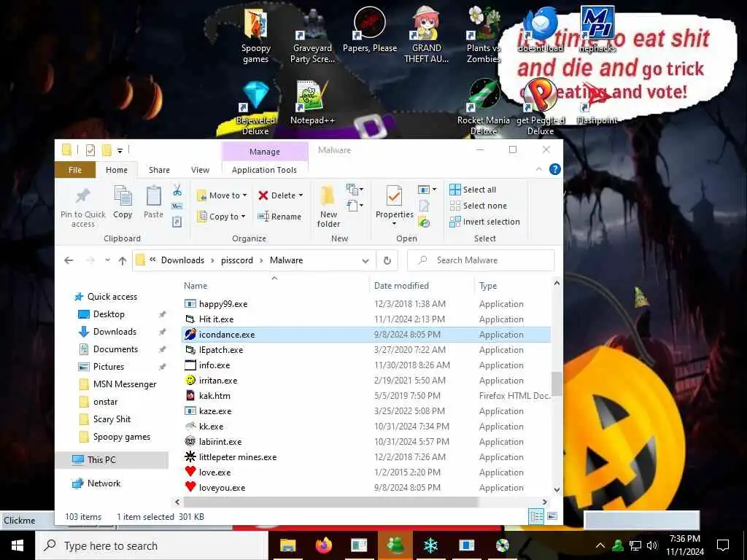The image size is (747, 560).
Task: Switch to large icons view in status bar
Action: (x=552, y=516)
